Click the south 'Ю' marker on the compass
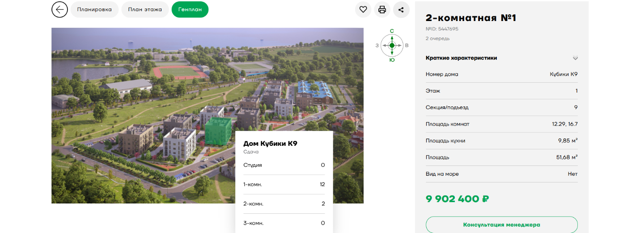 pos(392,60)
